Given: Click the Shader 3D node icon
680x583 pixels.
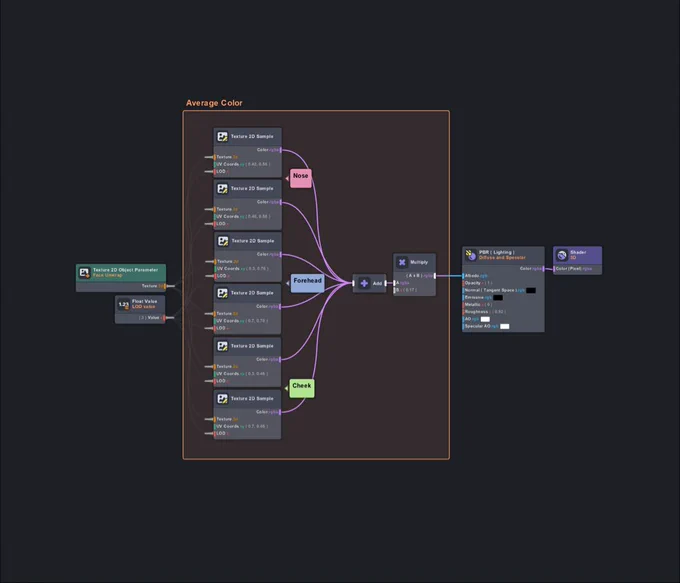Looking at the screenshot, I should pos(562,255).
